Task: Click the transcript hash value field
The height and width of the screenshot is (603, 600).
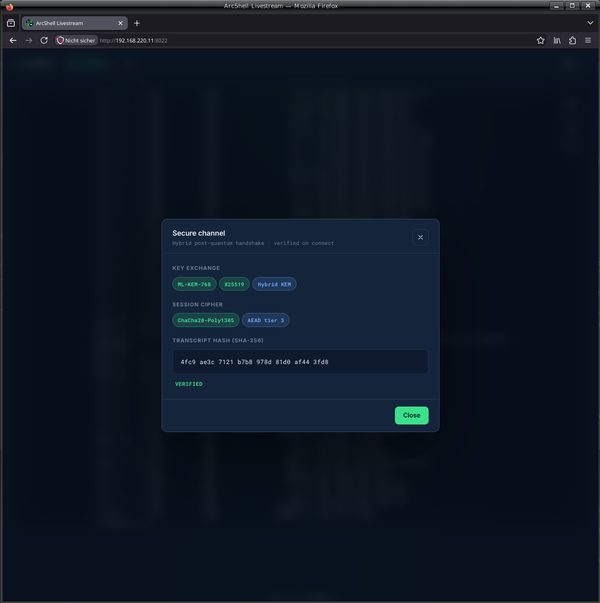Action: pyautogui.click(x=300, y=362)
